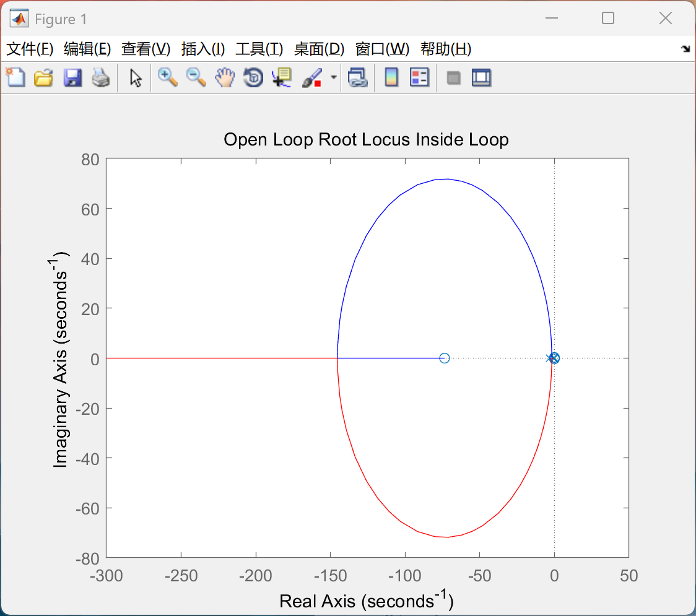Enable the Data Cursor tool
Screen dimensions: 696x616
click(282, 77)
